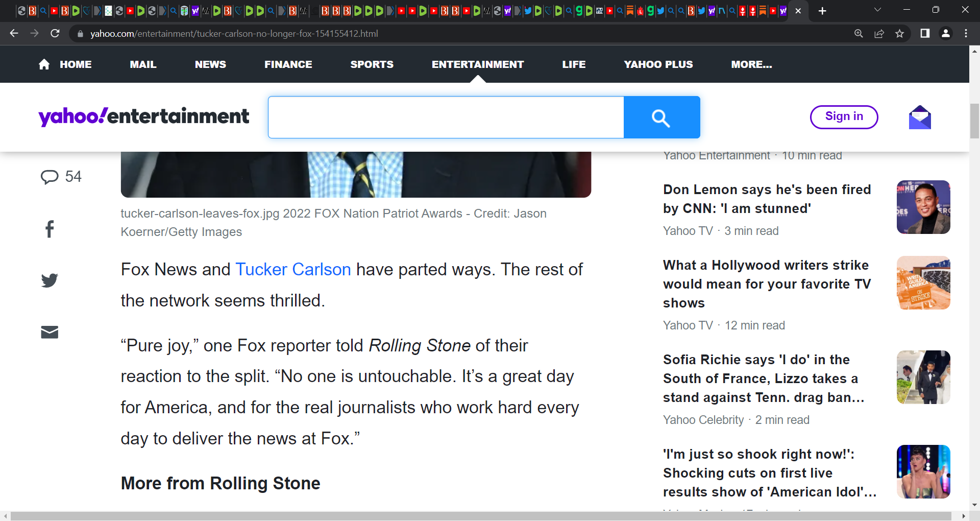Open MAIL in Yahoo navigation
This screenshot has width=980, height=521.
point(143,64)
